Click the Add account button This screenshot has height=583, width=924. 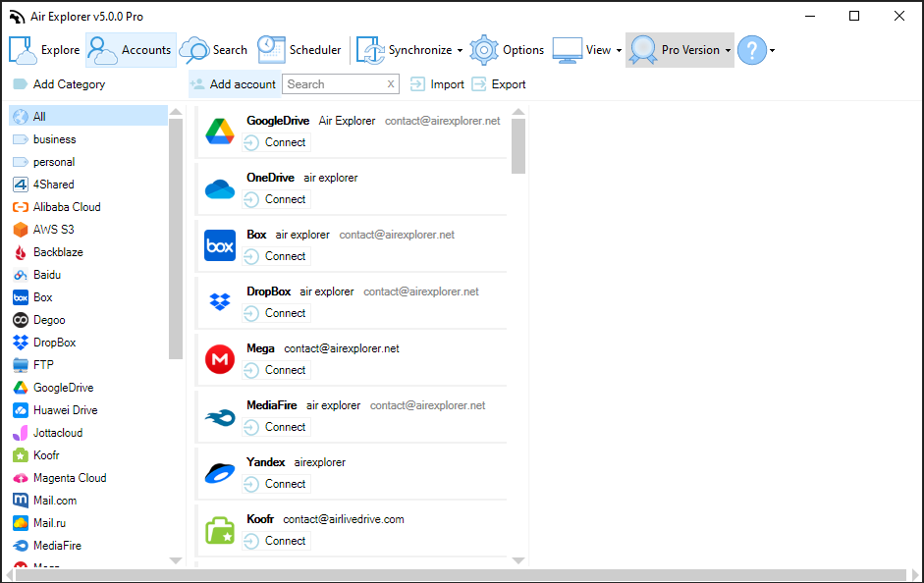233,84
